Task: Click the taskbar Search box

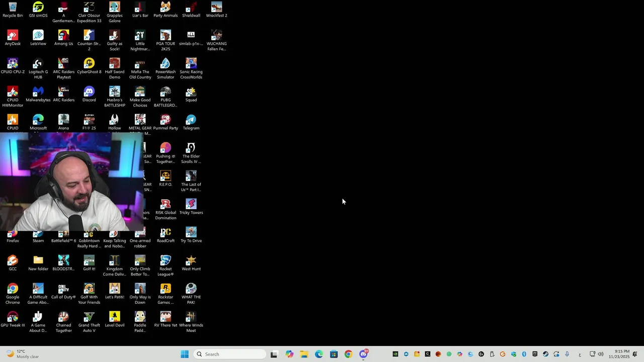Action: 230,354
